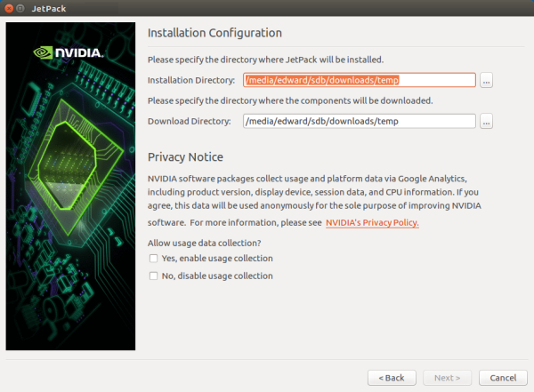Check 'Yes, enable usage collection'
This screenshot has height=392, width=534.
pyautogui.click(x=154, y=259)
